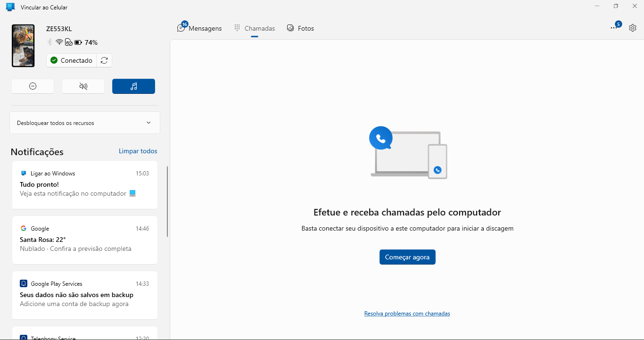The height and width of the screenshot is (340, 644).
Task: Click the Bluetooth status icon
Action: (50, 42)
